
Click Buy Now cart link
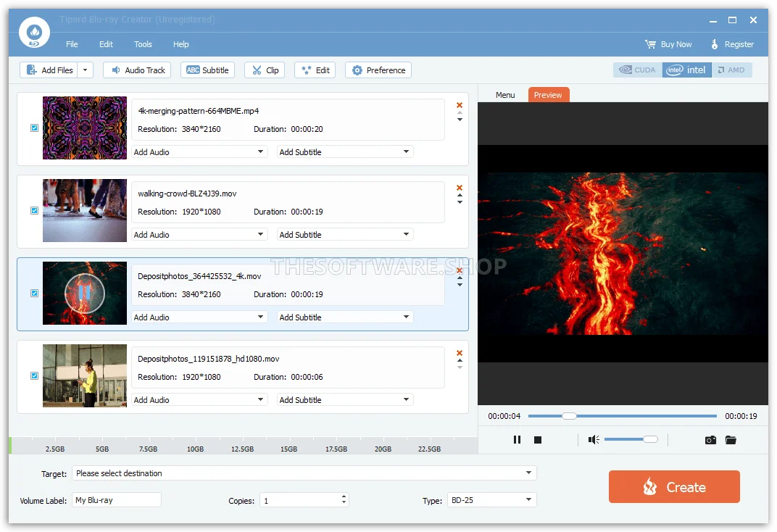(x=668, y=44)
